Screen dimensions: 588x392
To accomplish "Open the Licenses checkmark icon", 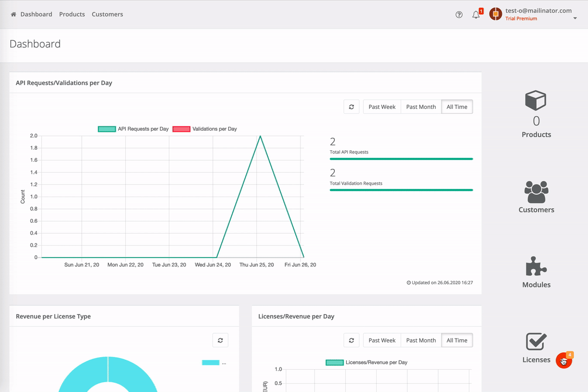I will [536, 341].
